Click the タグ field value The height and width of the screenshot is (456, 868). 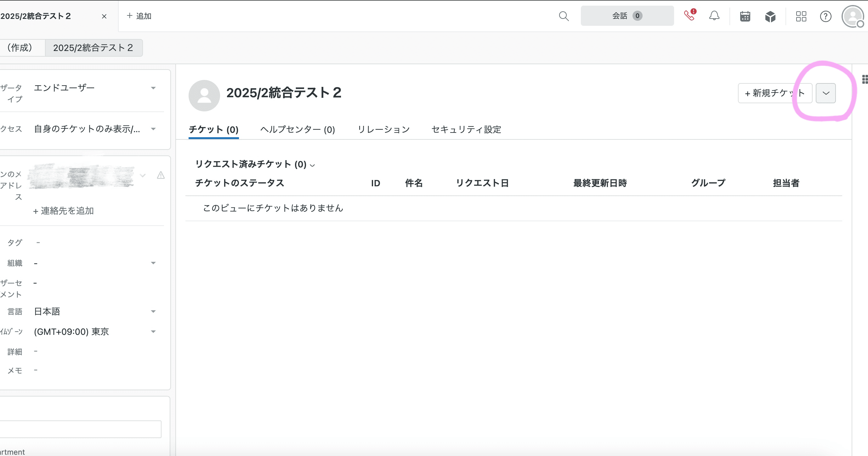pyautogui.click(x=38, y=243)
